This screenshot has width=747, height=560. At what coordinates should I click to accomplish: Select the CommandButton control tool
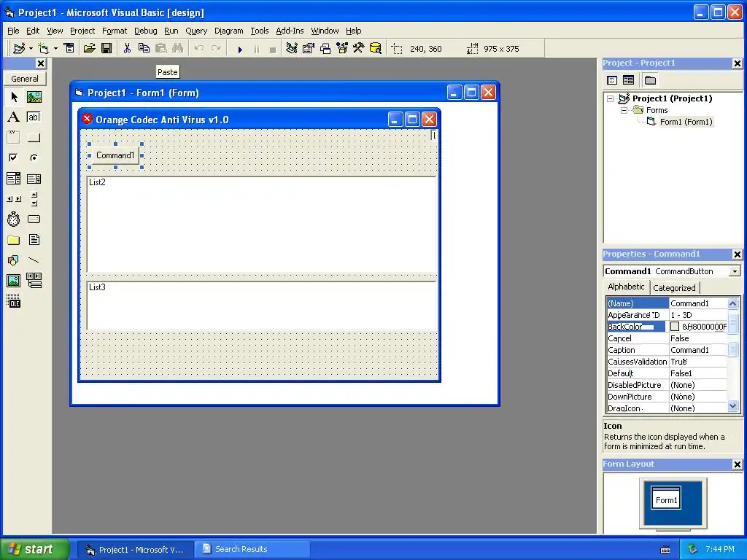[x=34, y=138]
